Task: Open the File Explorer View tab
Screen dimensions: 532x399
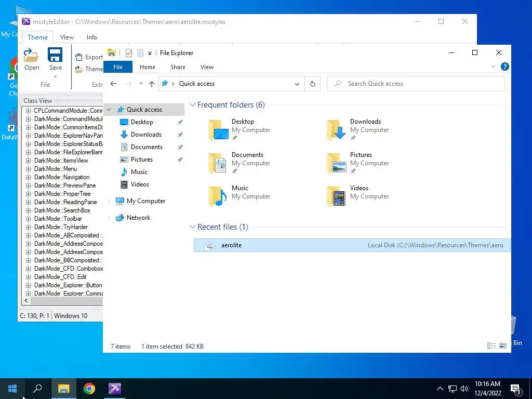Action: coord(207,67)
